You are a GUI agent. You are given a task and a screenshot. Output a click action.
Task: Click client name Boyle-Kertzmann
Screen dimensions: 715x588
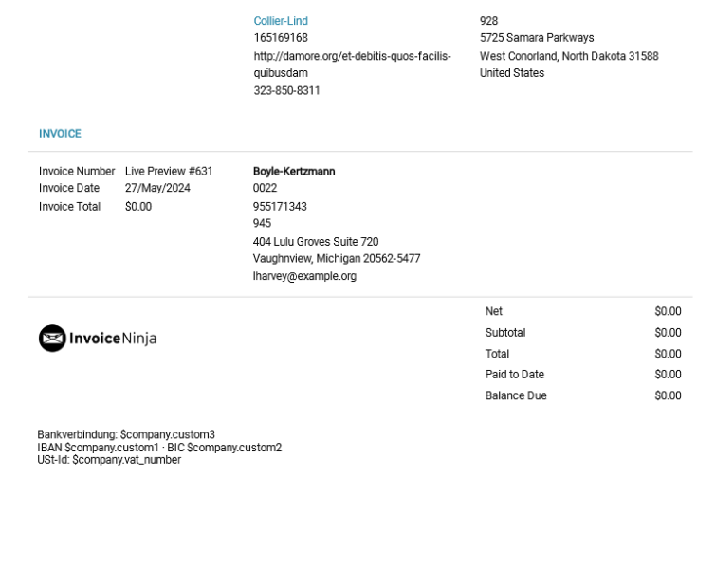(294, 171)
